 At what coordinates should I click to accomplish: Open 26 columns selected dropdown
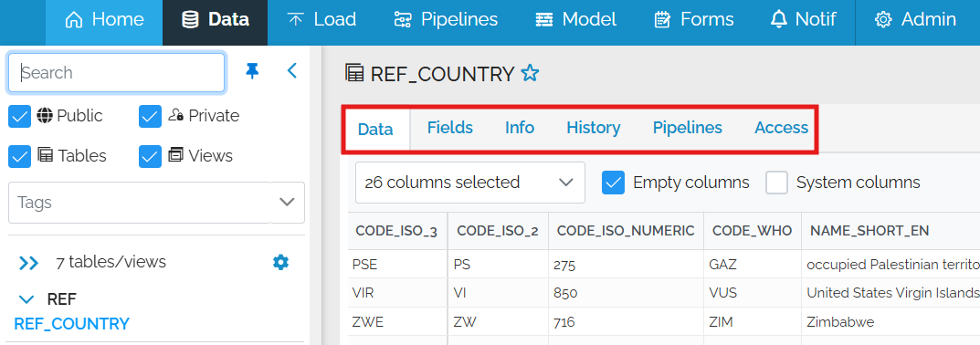(x=470, y=183)
